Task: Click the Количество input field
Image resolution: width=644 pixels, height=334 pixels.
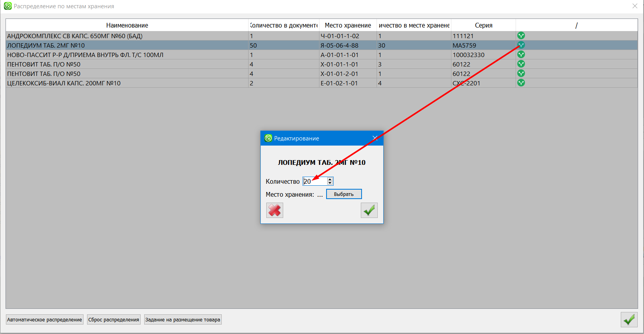Action: (x=315, y=181)
